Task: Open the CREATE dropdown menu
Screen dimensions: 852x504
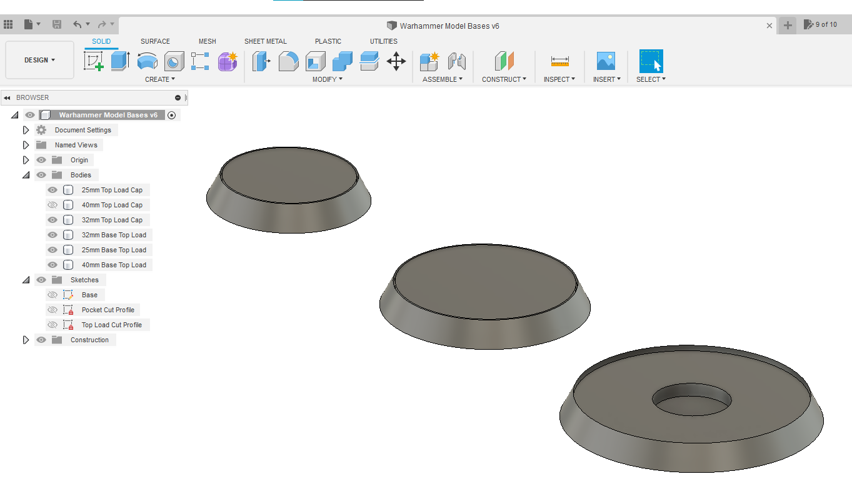Action: (160, 79)
